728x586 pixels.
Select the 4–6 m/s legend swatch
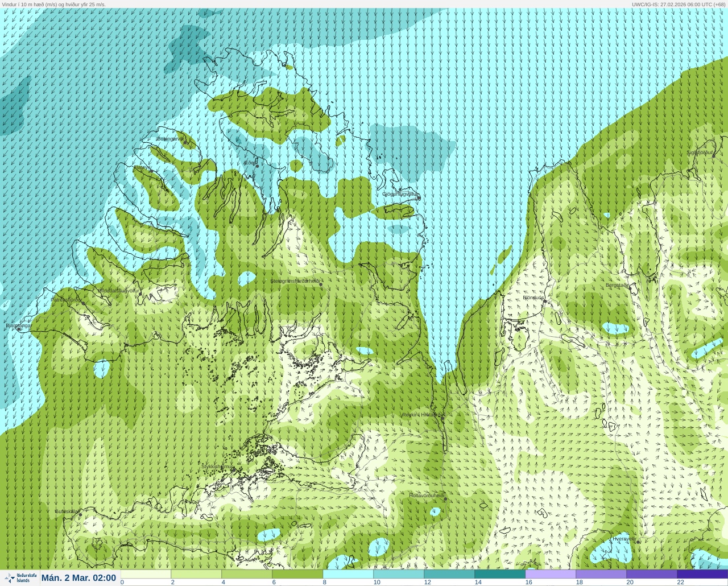pos(247,574)
